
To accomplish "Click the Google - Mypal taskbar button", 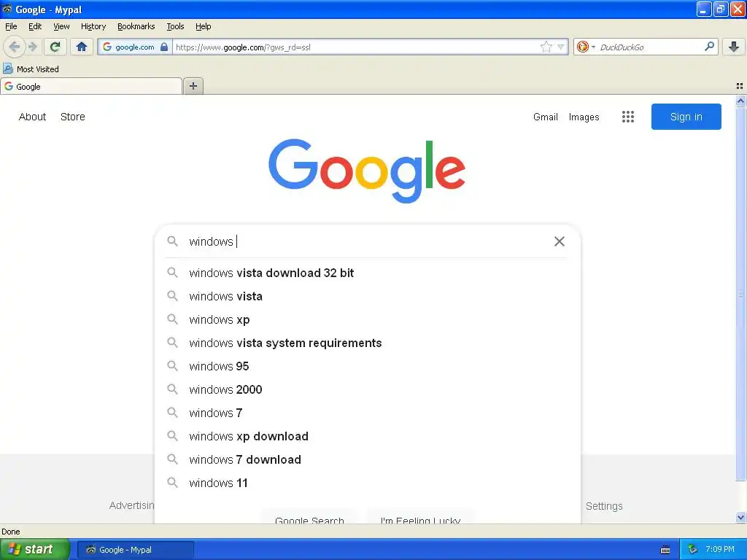I will pos(135,550).
